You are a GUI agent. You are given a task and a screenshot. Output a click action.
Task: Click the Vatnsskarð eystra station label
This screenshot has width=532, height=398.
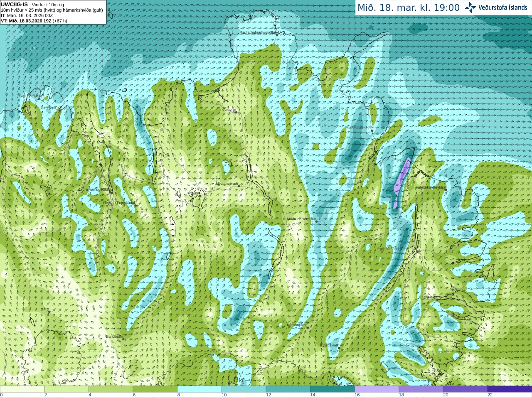431,187
